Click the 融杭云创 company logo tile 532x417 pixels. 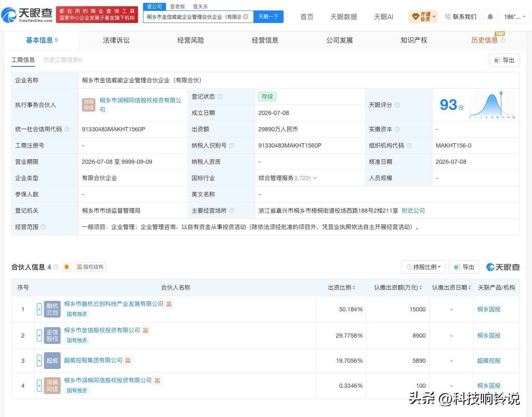(x=52, y=309)
